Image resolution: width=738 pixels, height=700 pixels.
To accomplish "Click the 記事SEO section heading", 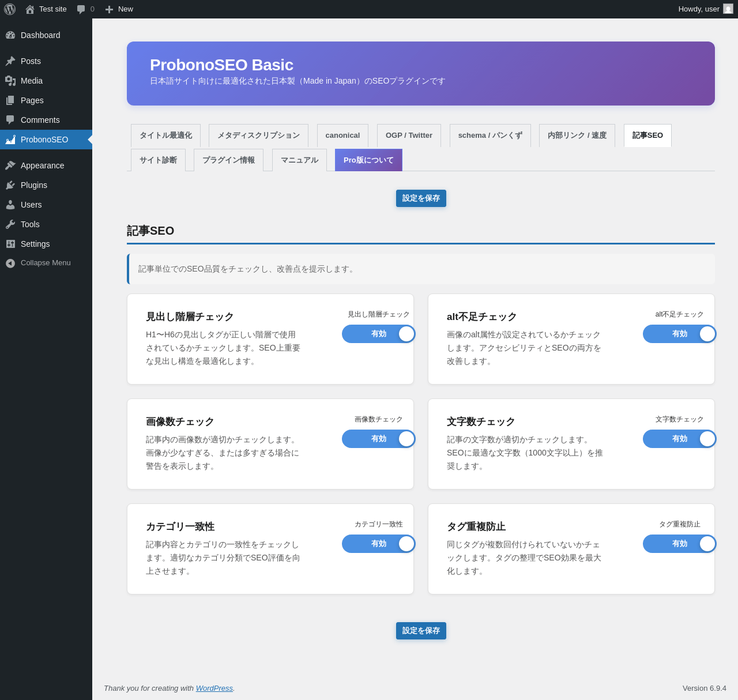I will 150,231.
